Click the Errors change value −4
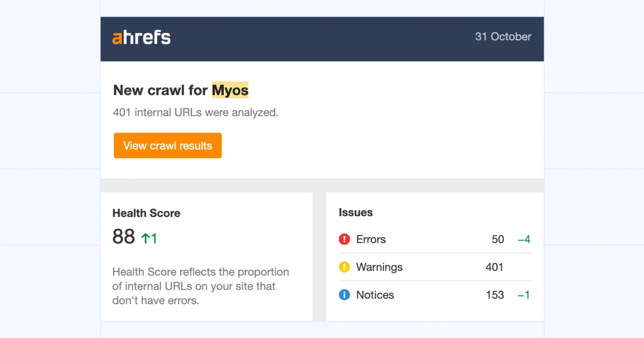 click(524, 239)
